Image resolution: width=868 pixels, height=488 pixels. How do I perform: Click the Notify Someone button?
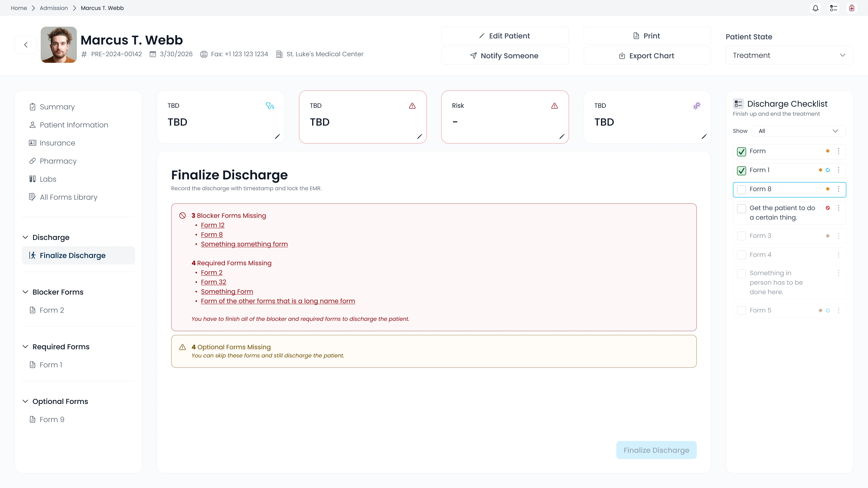(x=505, y=56)
